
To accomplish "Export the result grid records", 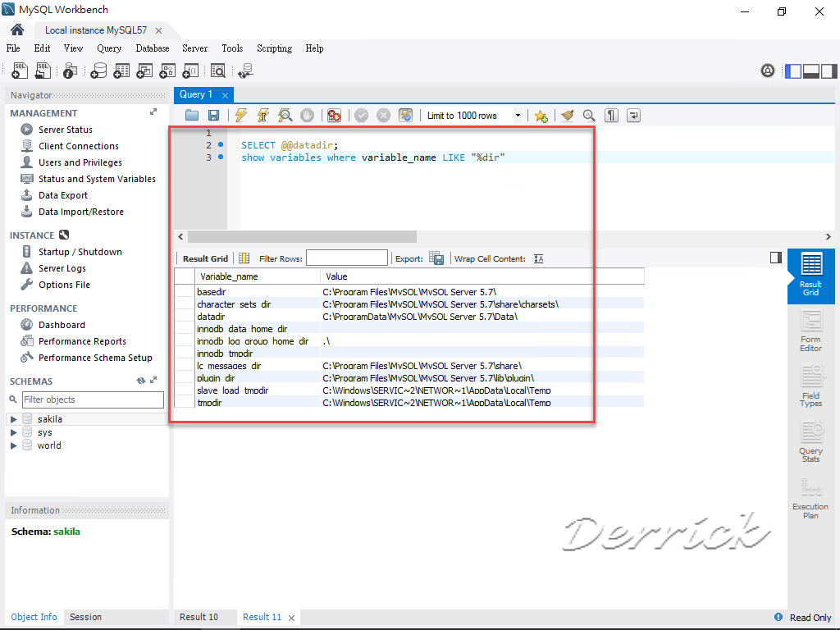I will (x=437, y=258).
